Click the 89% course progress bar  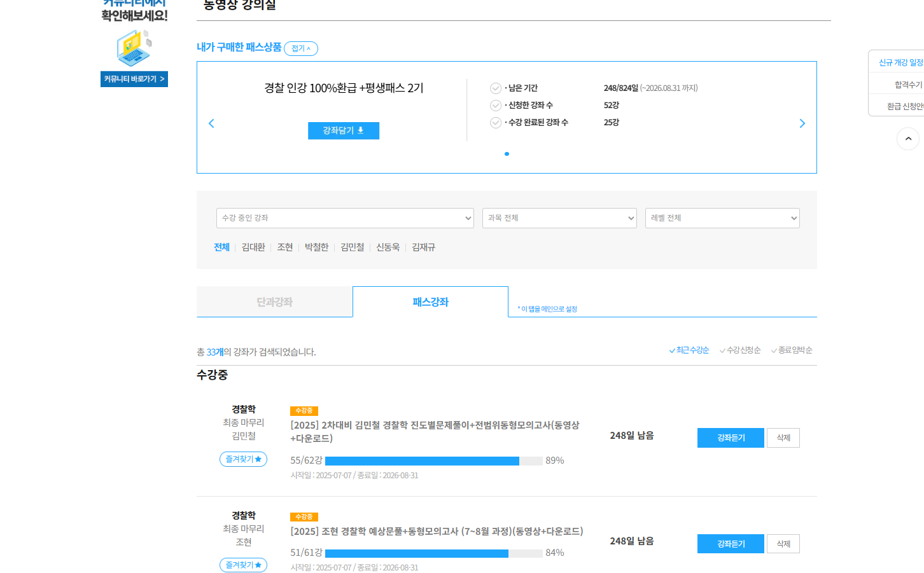[434, 461]
